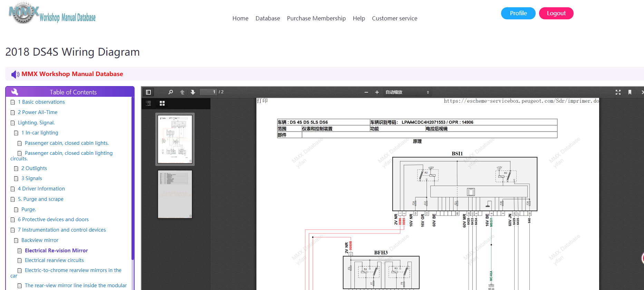644x290 pixels.
Task: Open 'Backview mirror' entry
Action: pos(40,240)
